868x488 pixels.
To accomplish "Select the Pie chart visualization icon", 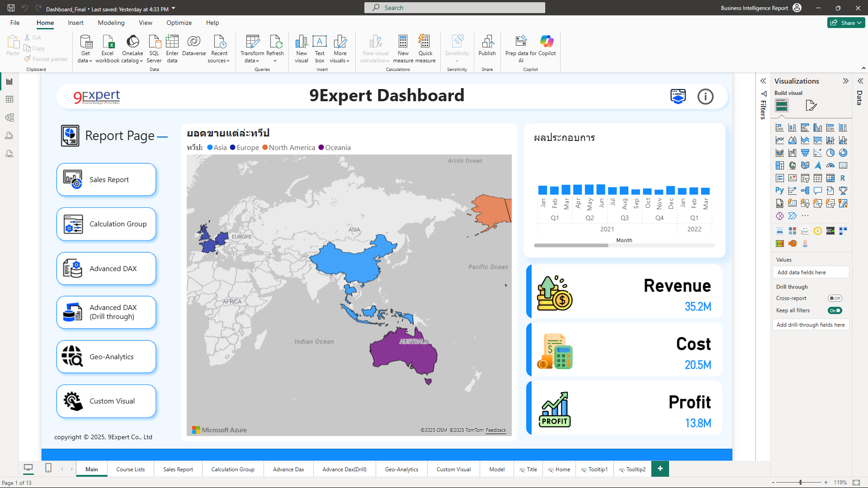I will [831, 153].
